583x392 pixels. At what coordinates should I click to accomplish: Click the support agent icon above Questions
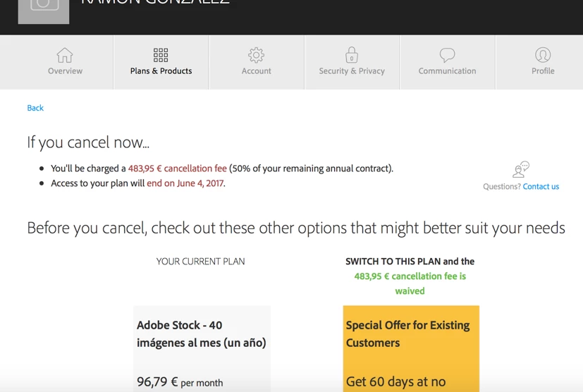point(521,169)
